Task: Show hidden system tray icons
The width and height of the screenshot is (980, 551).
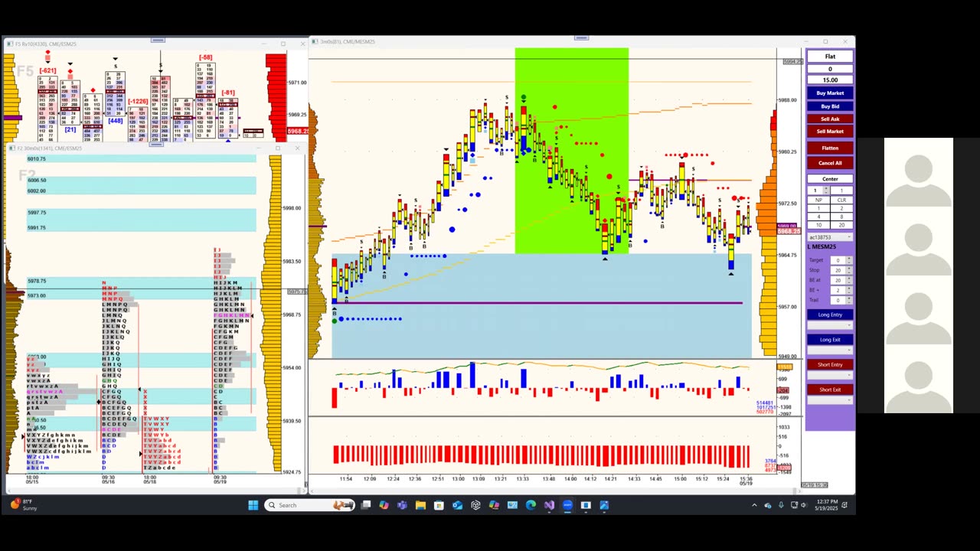Action: click(x=755, y=505)
